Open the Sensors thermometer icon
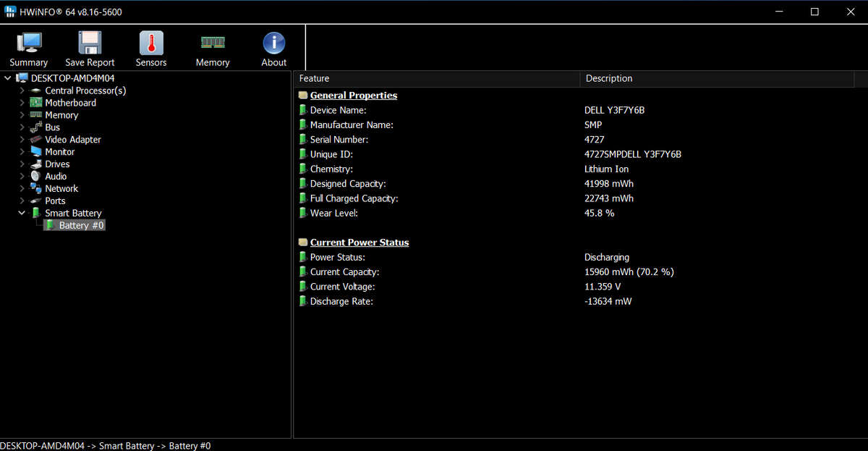 click(x=151, y=43)
